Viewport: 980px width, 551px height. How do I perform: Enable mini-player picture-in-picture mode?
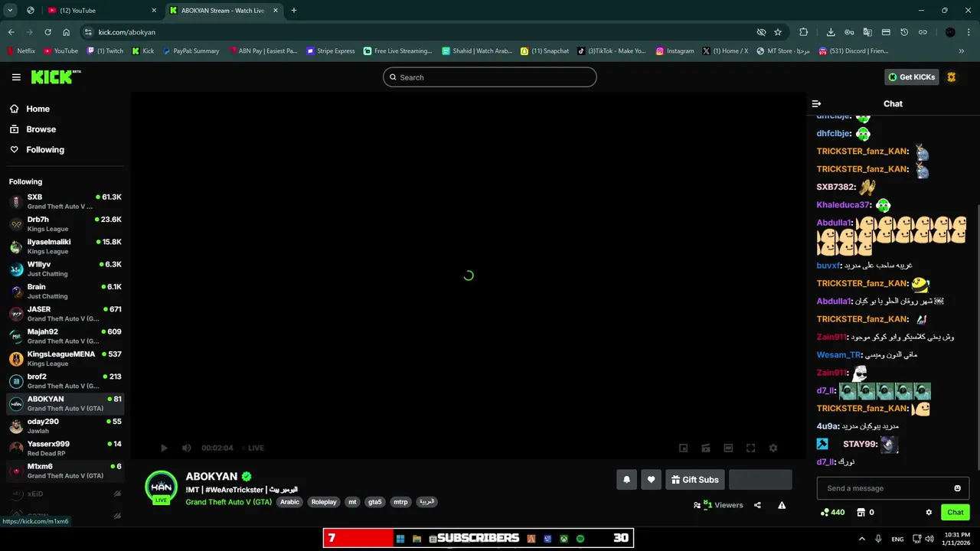point(683,448)
